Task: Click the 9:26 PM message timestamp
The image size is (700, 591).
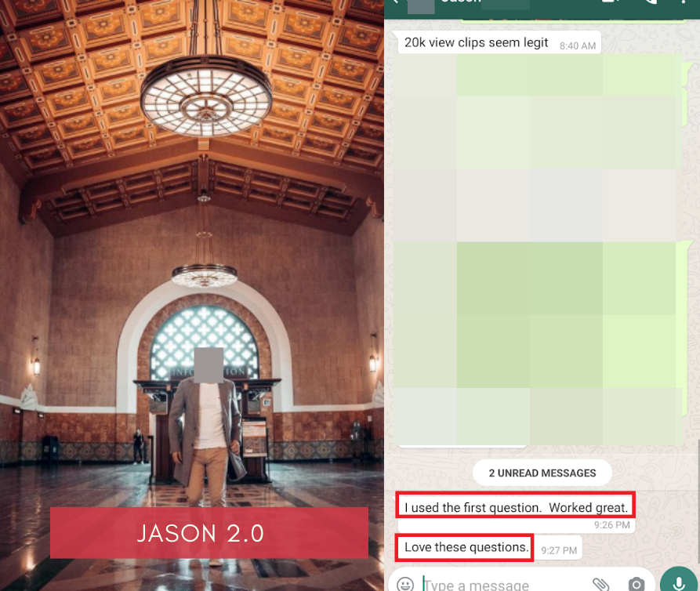Action: pyautogui.click(x=611, y=525)
